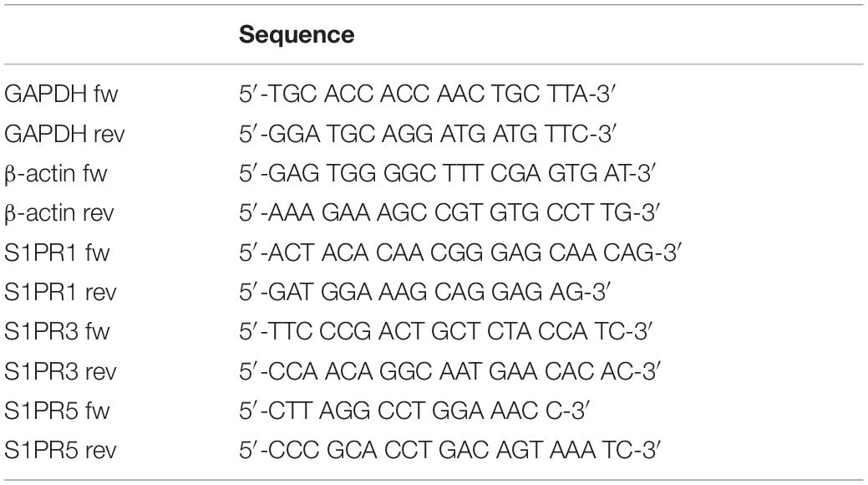
Task: Click the CCA ACA GGC sequence text
Action: point(449,371)
